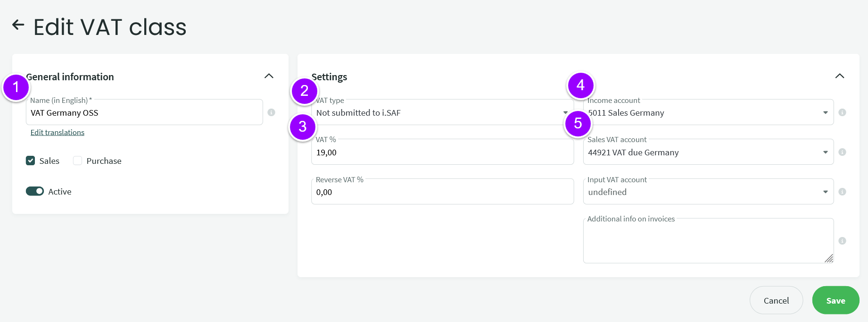This screenshot has height=322, width=868.
Task: Click info icon beside Sales VAT account
Action: (842, 152)
